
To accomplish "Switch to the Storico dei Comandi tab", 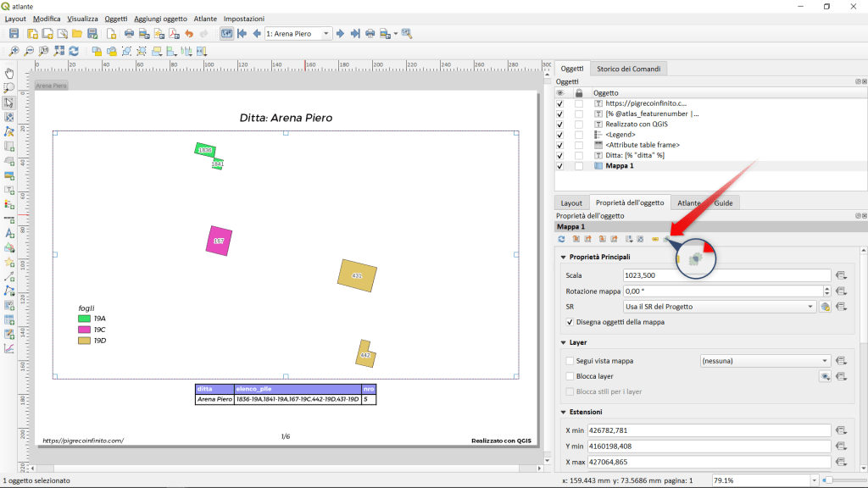I will pos(628,69).
